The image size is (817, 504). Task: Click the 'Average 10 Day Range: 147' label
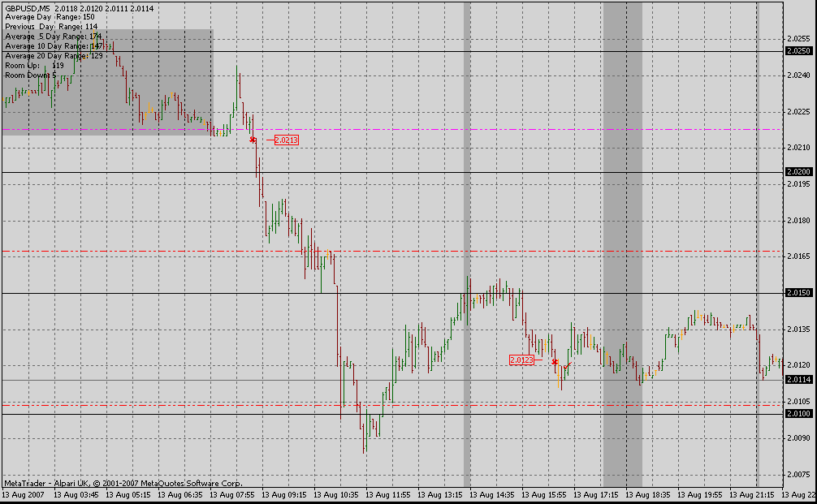pos(54,46)
